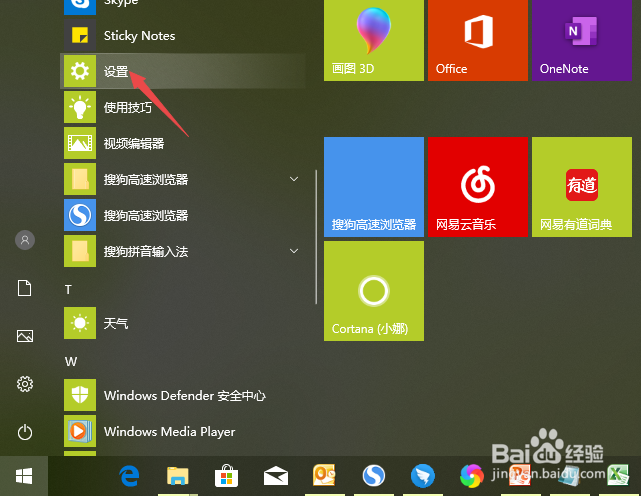Image resolution: width=641 pixels, height=496 pixels.
Task: Launch 搜狗高速浏览器 app with blue S icon
Action: (x=183, y=215)
